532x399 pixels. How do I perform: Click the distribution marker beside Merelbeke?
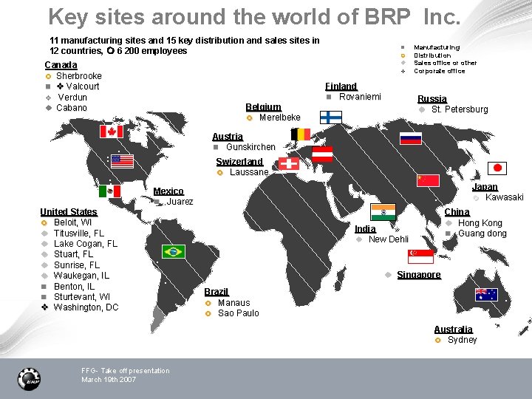pyautogui.click(x=250, y=118)
